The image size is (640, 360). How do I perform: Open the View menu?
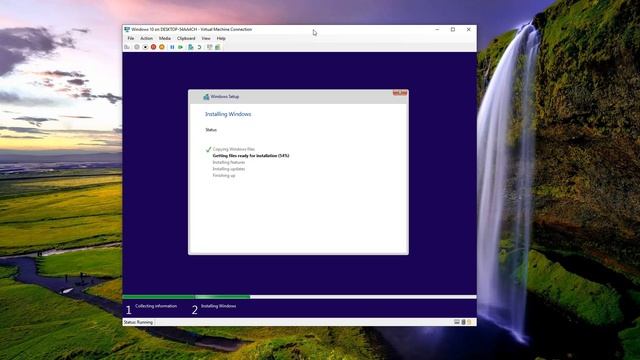pos(206,38)
